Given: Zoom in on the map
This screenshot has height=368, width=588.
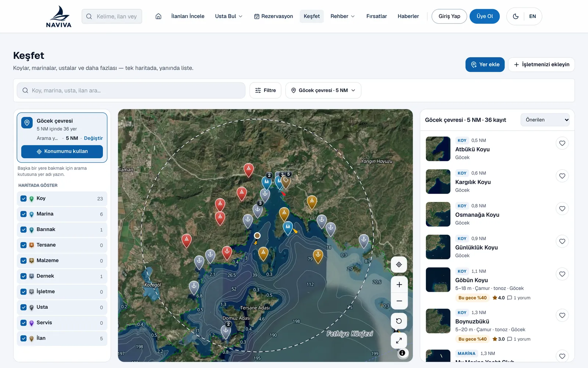Looking at the screenshot, I should pos(399,284).
